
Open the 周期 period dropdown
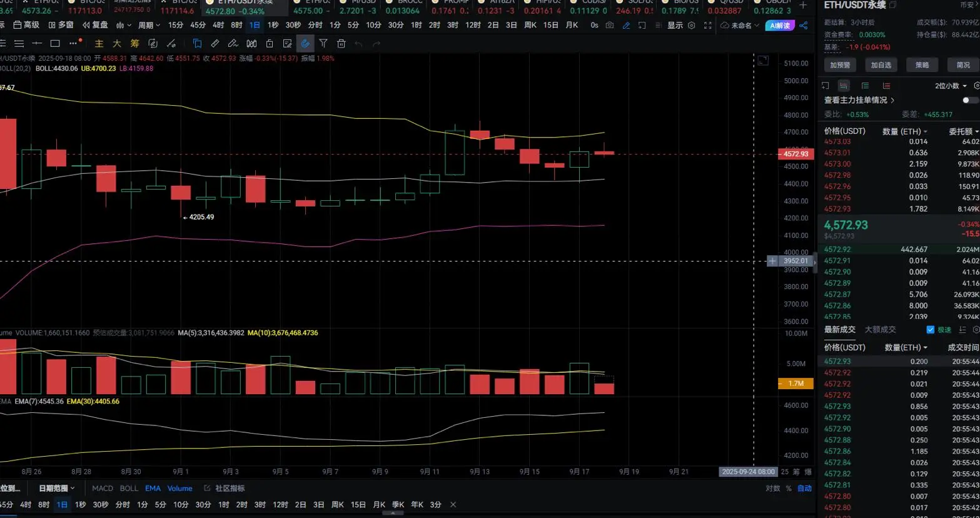pos(149,25)
